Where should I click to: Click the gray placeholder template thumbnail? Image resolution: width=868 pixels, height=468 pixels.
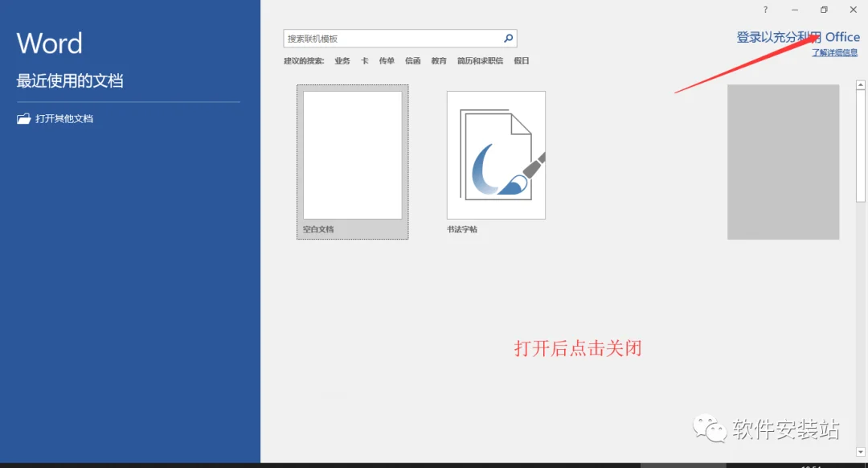[784, 162]
